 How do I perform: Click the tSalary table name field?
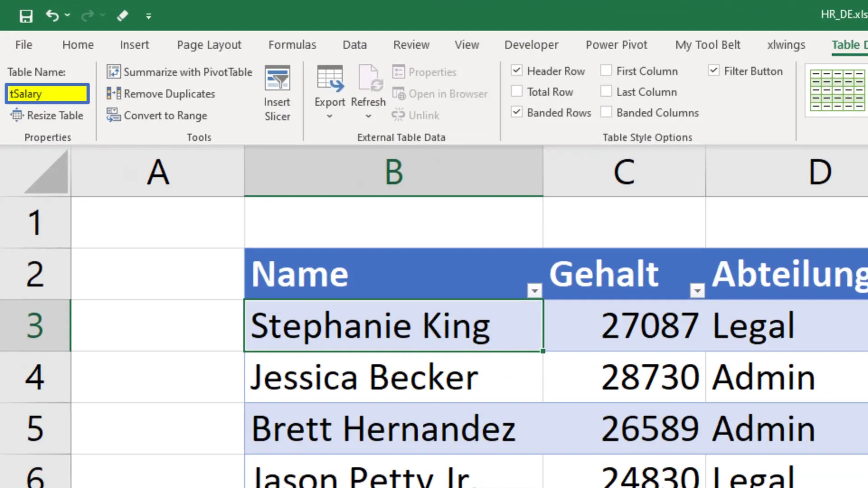click(47, 94)
